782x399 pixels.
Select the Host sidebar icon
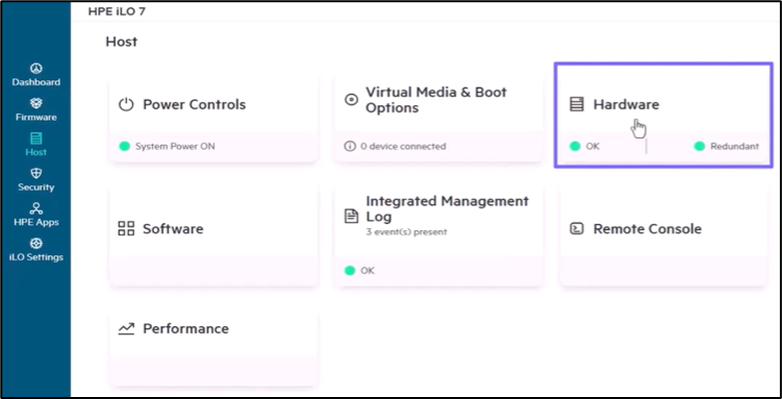pos(36,138)
